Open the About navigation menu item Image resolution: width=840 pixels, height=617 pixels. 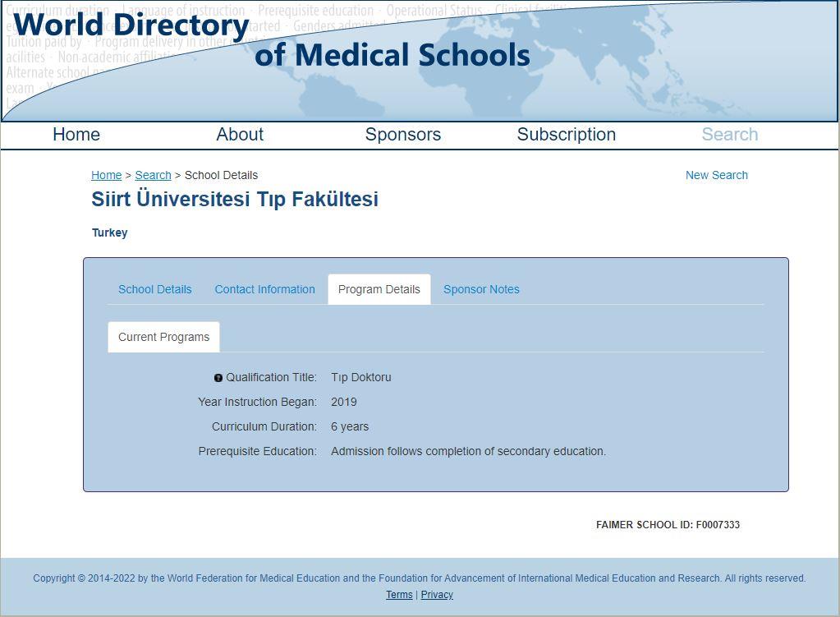(x=240, y=134)
